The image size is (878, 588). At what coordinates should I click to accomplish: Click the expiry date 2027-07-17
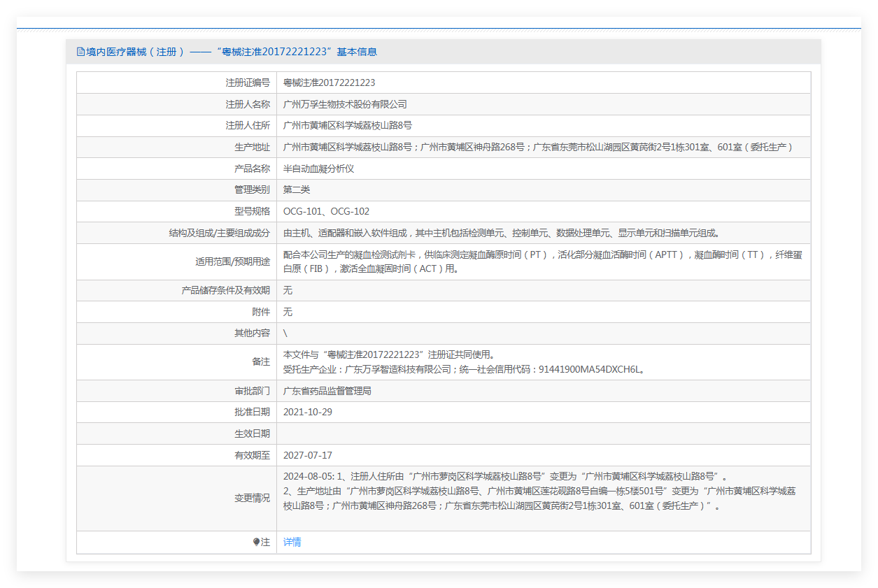pos(307,456)
